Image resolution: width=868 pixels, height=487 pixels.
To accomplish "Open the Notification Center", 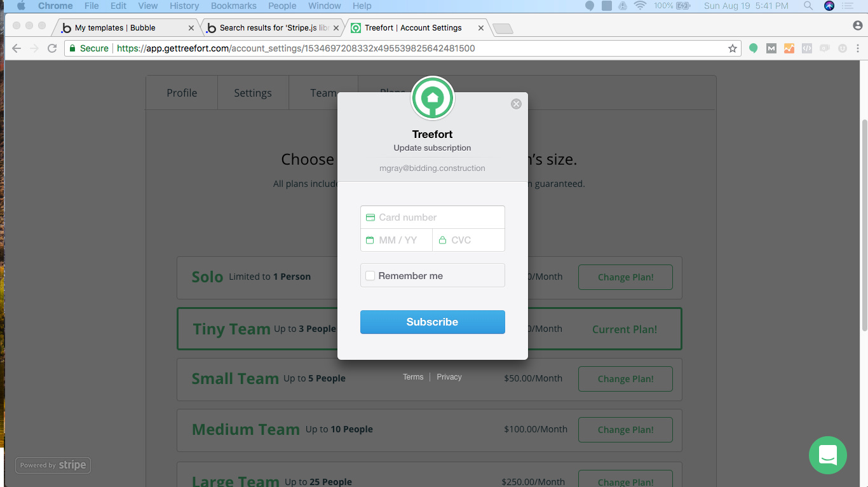I will pos(847,6).
